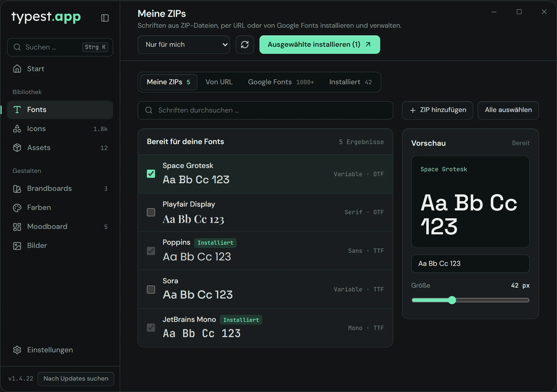Switch to the Meine ZIPs tab
This screenshot has height=392, width=557.
tap(169, 82)
